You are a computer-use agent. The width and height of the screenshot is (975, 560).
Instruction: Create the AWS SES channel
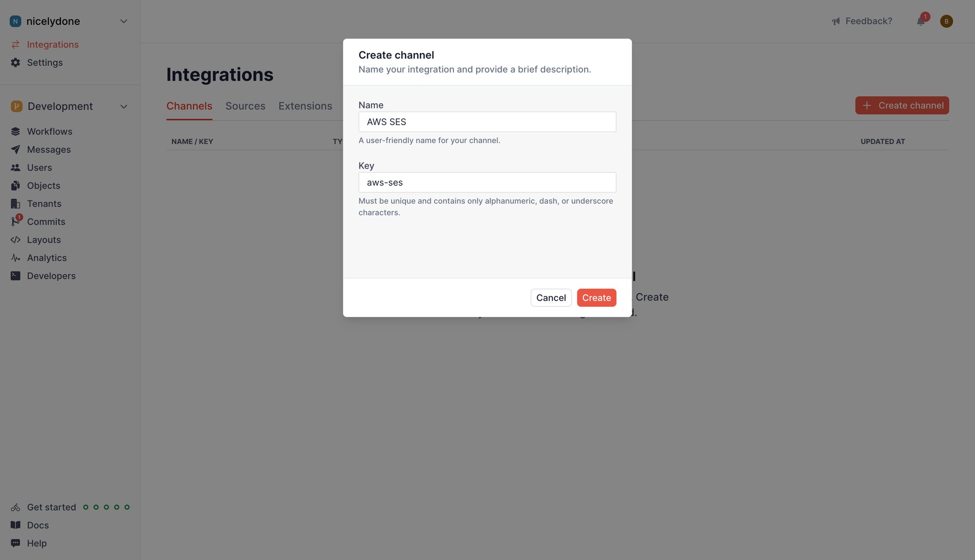[596, 298]
